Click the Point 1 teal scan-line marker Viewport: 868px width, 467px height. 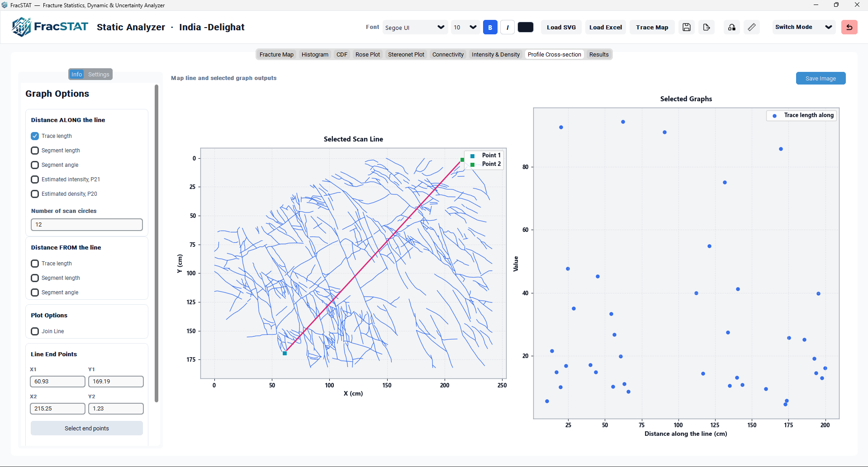[285, 353]
